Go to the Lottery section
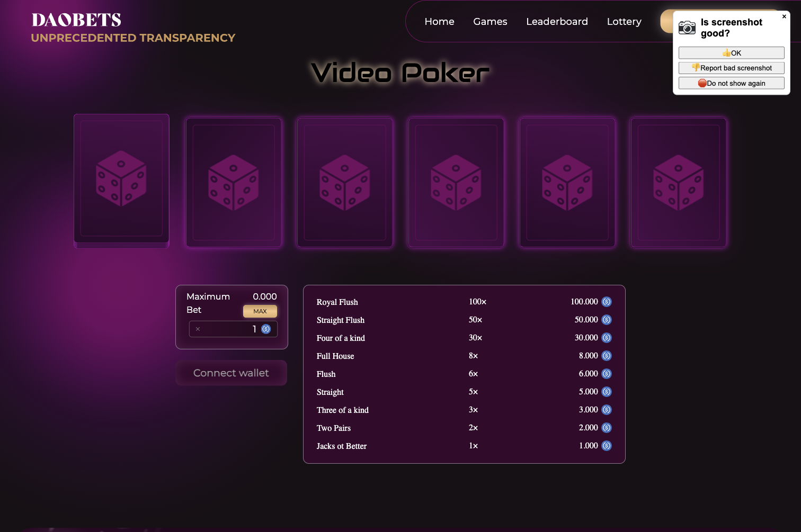Screen dimensions: 801x532 point(624,21)
